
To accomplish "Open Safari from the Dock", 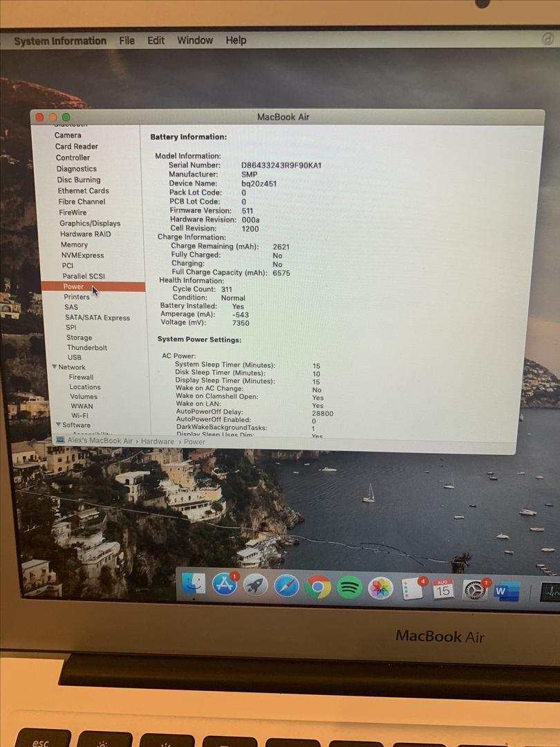I will click(287, 586).
